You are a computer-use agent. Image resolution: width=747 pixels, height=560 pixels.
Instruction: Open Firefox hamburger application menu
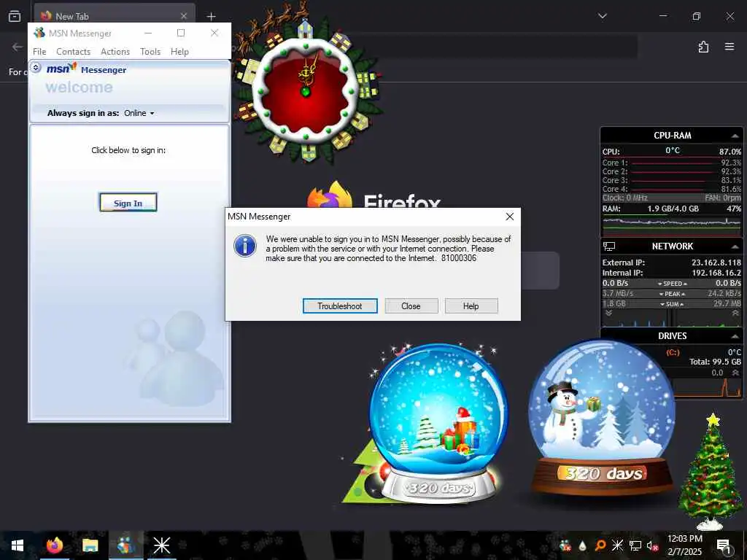tap(729, 47)
